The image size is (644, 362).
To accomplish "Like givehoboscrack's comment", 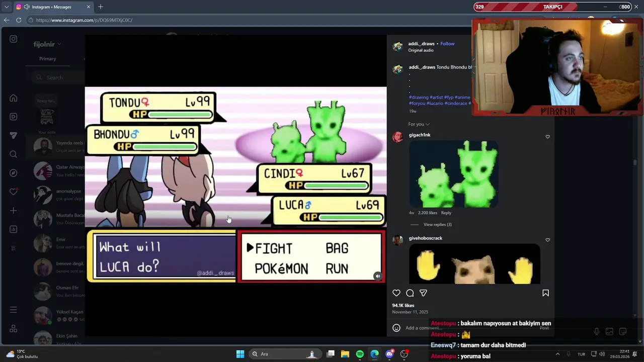I will 548,240.
